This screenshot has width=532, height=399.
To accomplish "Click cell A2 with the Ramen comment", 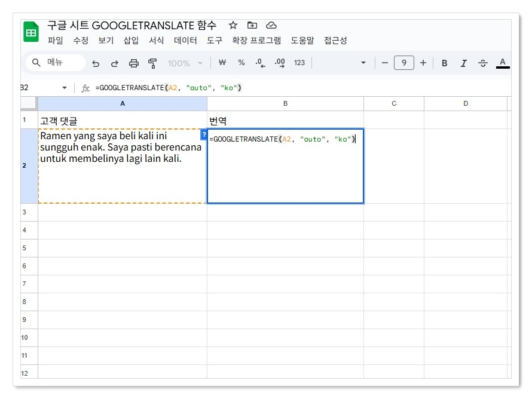I will point(123,166).
